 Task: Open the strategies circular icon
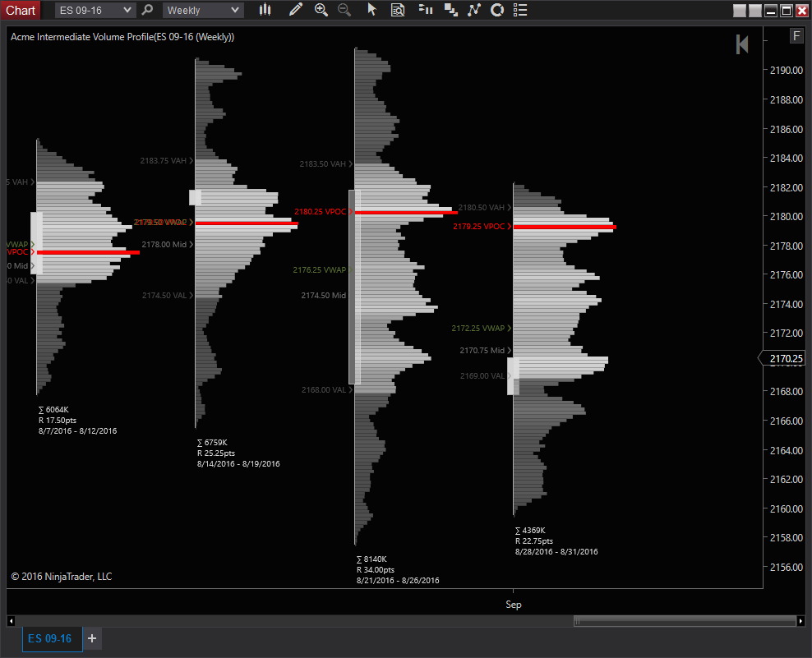pyautogui.click(x=497, y=10)
